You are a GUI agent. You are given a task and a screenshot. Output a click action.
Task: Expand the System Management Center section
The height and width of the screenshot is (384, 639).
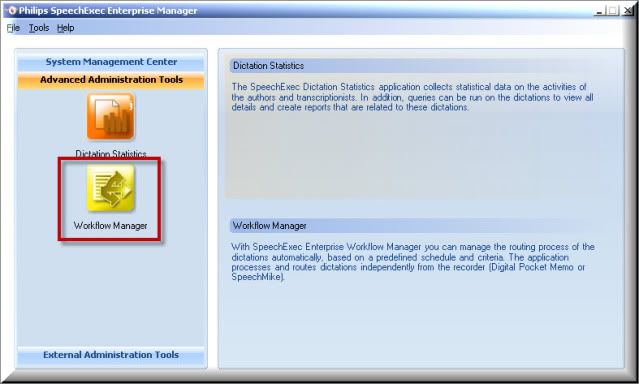pyautogui.click(x=111, y=62)
